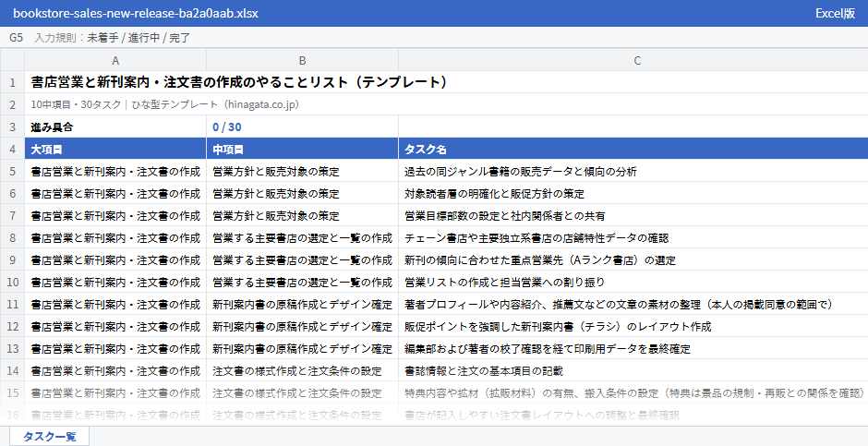Click task 対象読者層の明確化と販促方針の策定
This screenshot has width=868, height=446.
click(633, 193)
